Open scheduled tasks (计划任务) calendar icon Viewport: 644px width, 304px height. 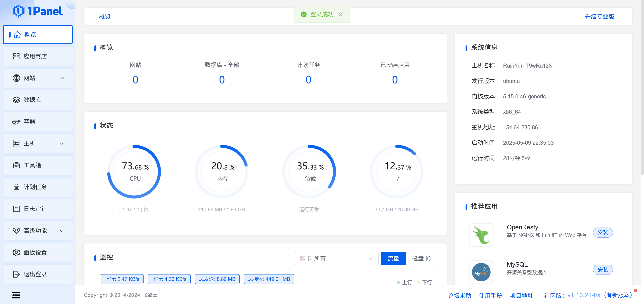point(16,187)
